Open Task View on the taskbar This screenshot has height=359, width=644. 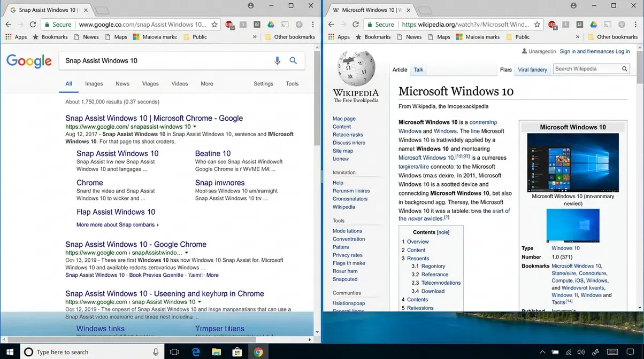tap(174, 352)
